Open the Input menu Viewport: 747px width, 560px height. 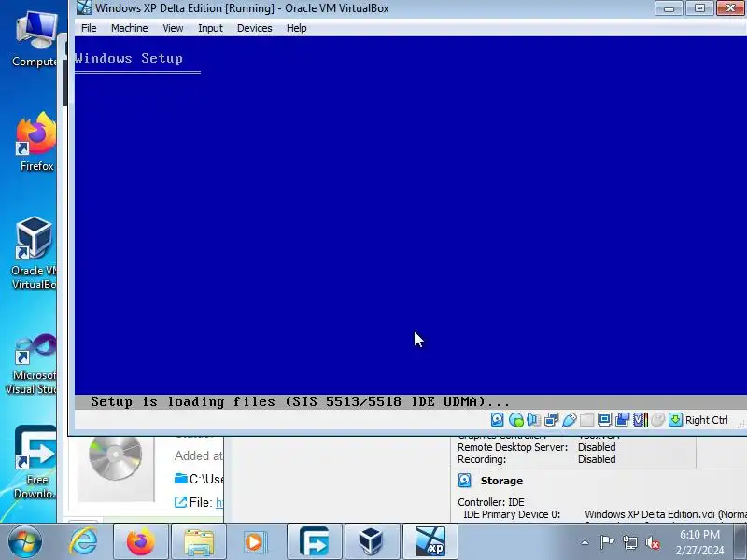210,28
